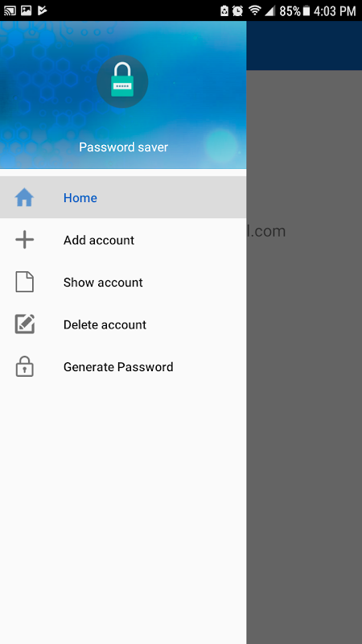Tap the Wi-Fi status icon

point(255,10)
